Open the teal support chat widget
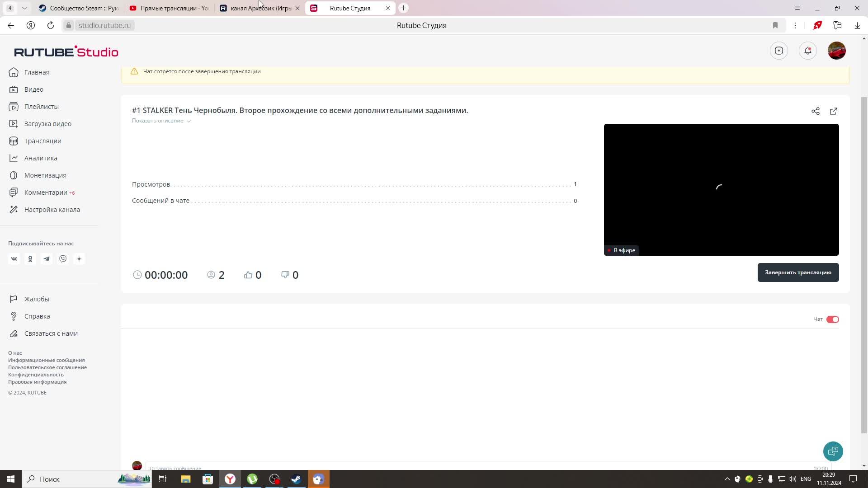 tap(833, 451)
